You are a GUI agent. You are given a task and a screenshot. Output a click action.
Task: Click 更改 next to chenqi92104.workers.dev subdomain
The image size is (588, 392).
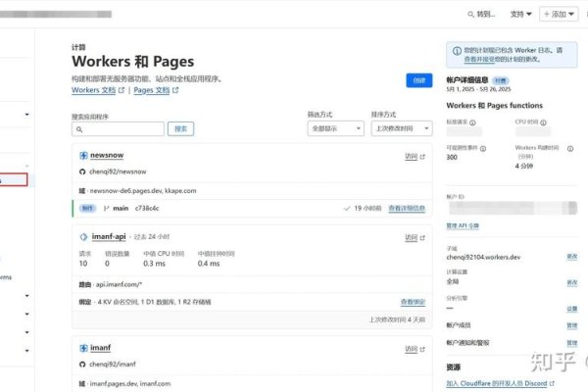pos(572,257)
